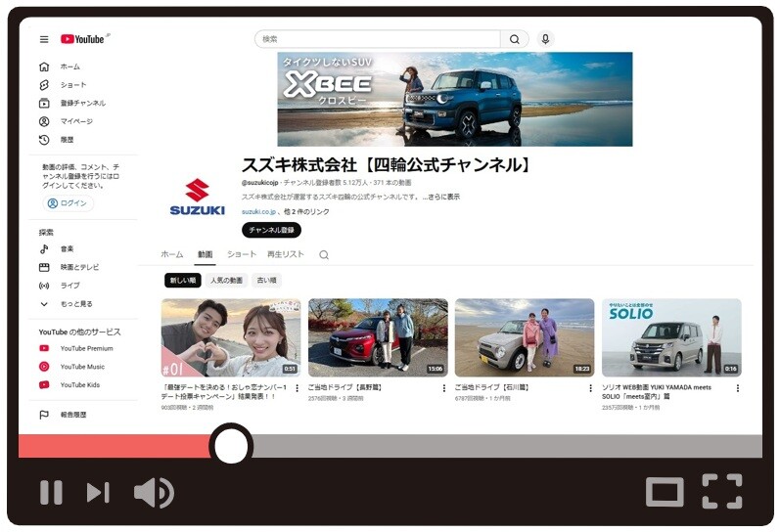Switch to the 再生リスト tab
The height and width of the screenshot is (532, 780).
click(x=286, y=254)
